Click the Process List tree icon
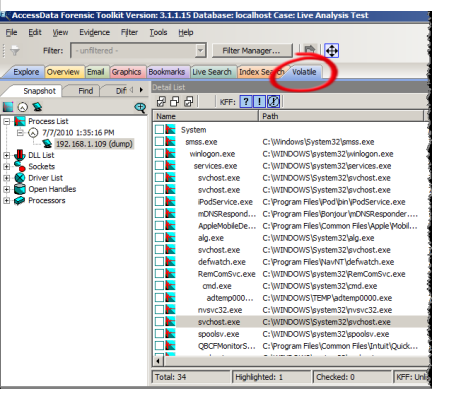This screenshot has width=474, height=394. coord(20,121)
